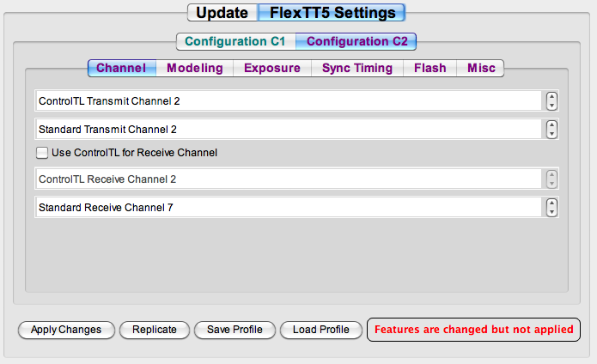Screen dimensions: 597x364
Task: Go to Sync Timing tab
Action: click(x=357, y=68)
